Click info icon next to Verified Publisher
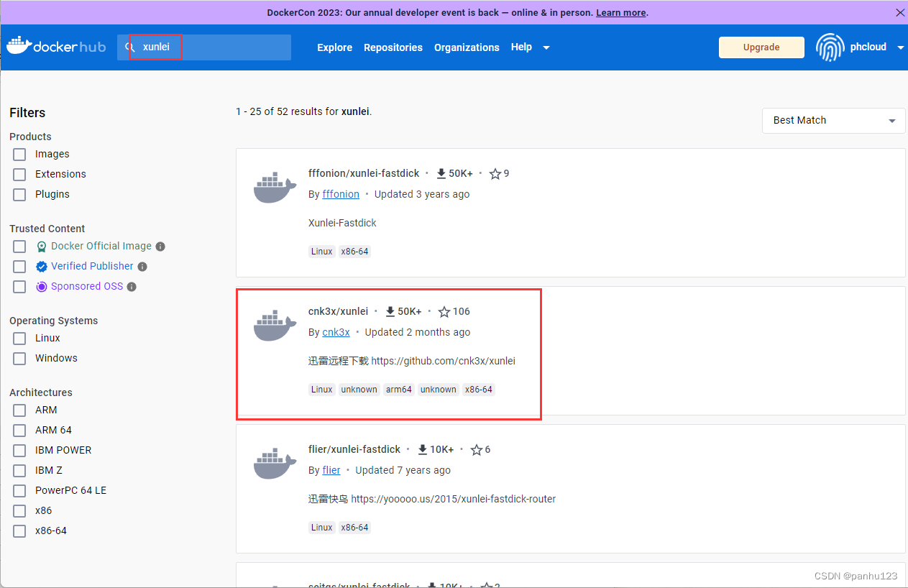Viewport: 908px width, 588px height. click(142, 267)
